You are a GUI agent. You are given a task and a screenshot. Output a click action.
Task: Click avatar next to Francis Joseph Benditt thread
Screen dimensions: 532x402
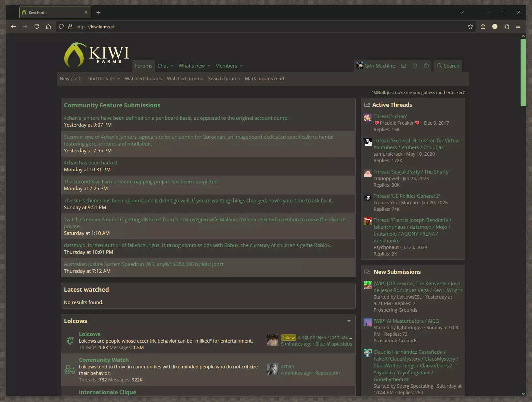point(368,221)
